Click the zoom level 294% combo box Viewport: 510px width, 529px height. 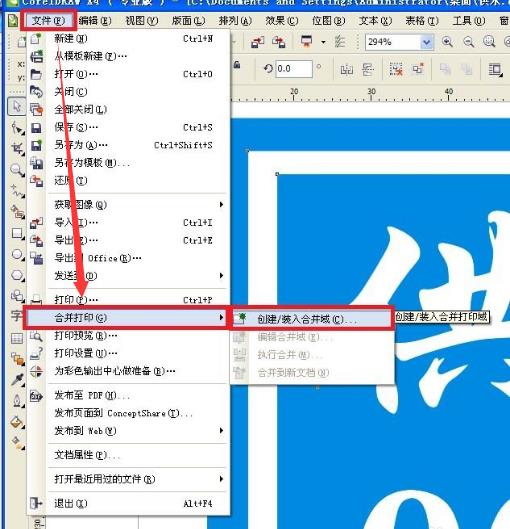point(399,42)
